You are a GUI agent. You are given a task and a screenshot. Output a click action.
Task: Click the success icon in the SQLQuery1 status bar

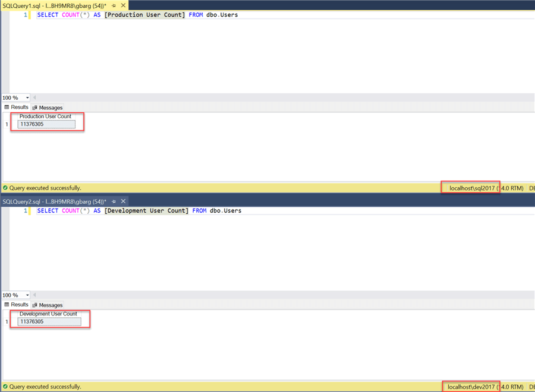(5, 188)
